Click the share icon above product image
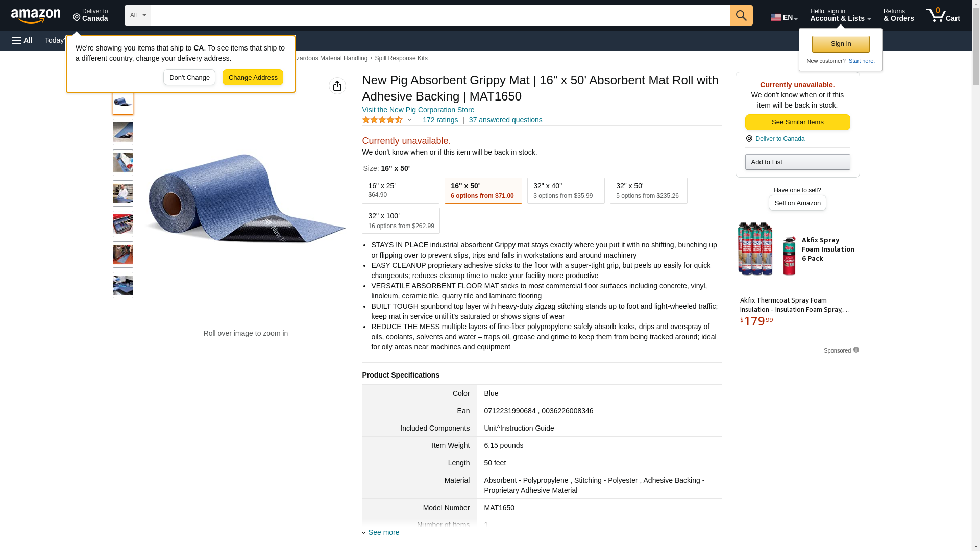The height and width of the screenshot is (551, 980). coord(337,86)
